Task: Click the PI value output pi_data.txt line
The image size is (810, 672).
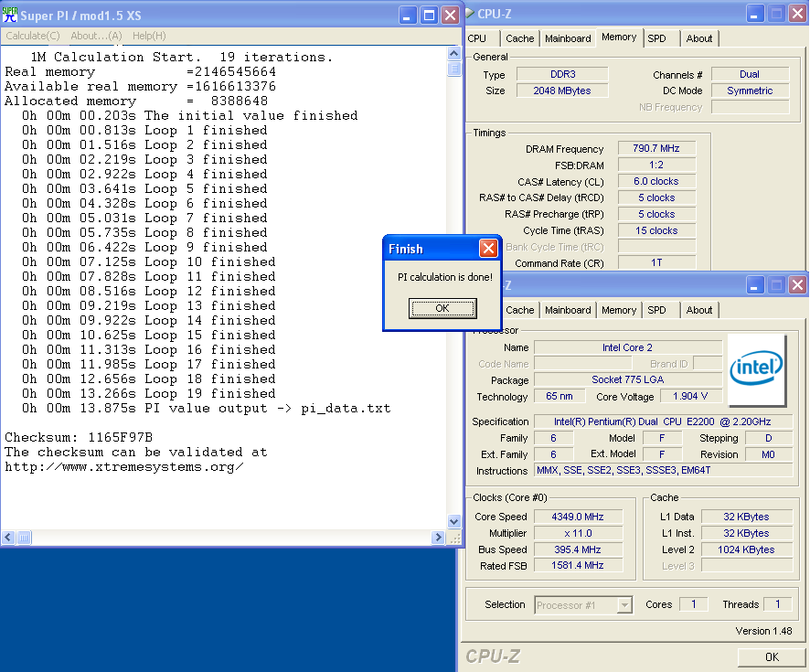Action: (x=206, y=409)
